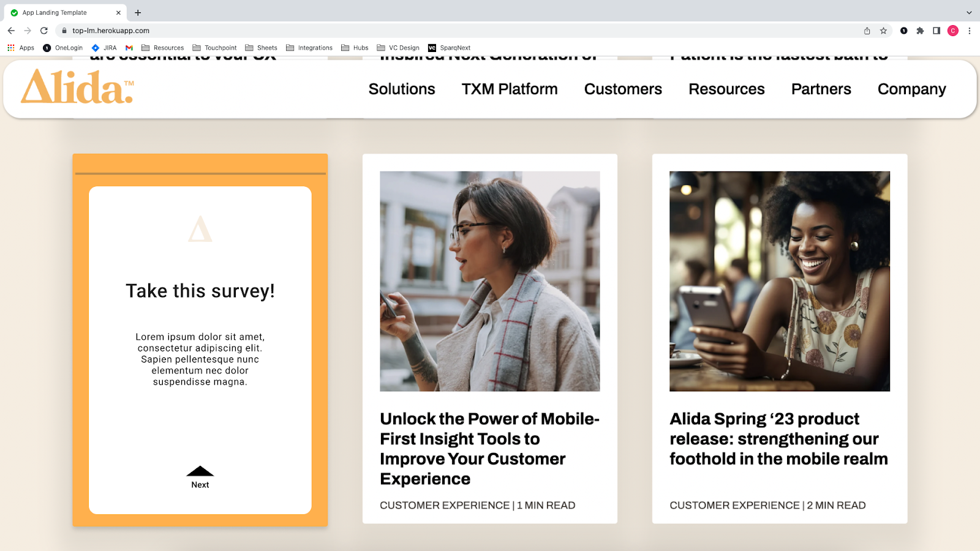
Task: Expand the VC Design bookmark folder
Action: click(398, 48)
